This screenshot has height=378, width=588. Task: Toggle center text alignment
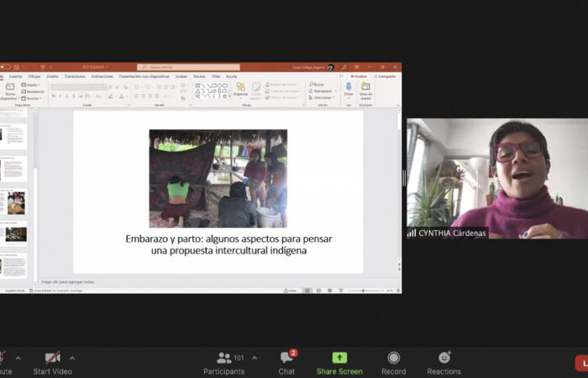point(144,97)
